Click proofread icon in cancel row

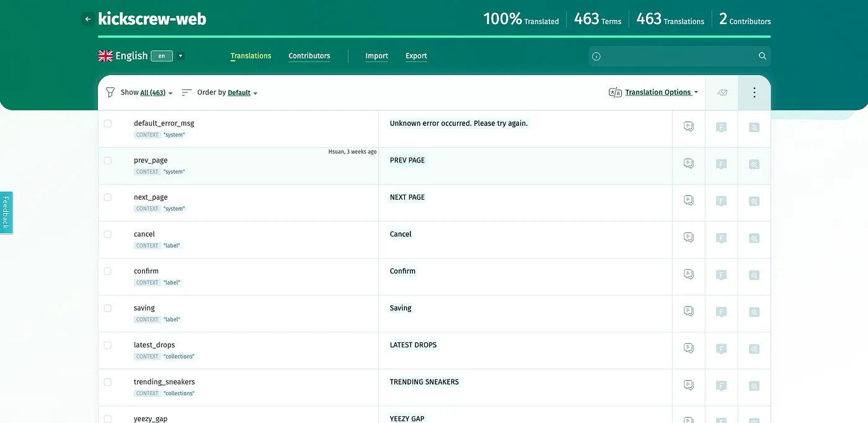click(754, 238)
